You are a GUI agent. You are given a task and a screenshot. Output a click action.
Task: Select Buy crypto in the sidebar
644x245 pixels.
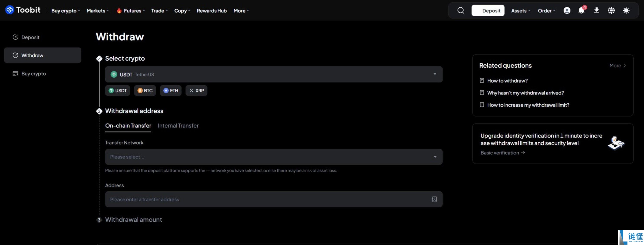[x=43, y=74]
